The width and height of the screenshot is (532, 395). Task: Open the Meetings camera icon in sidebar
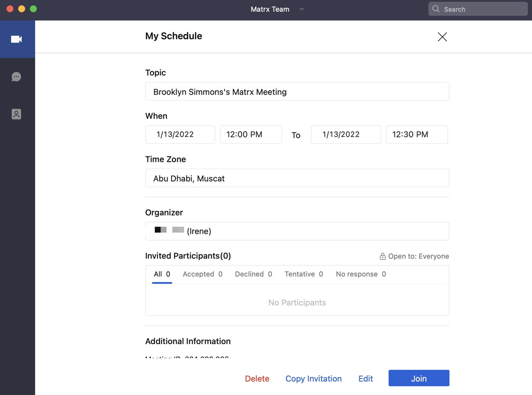tap(16, 39)
